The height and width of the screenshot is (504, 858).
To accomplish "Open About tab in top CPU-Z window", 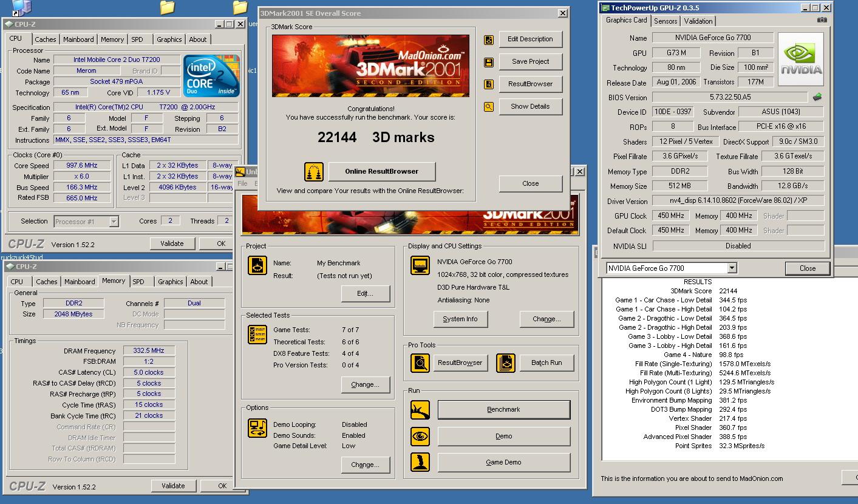I will coord(198,39).
